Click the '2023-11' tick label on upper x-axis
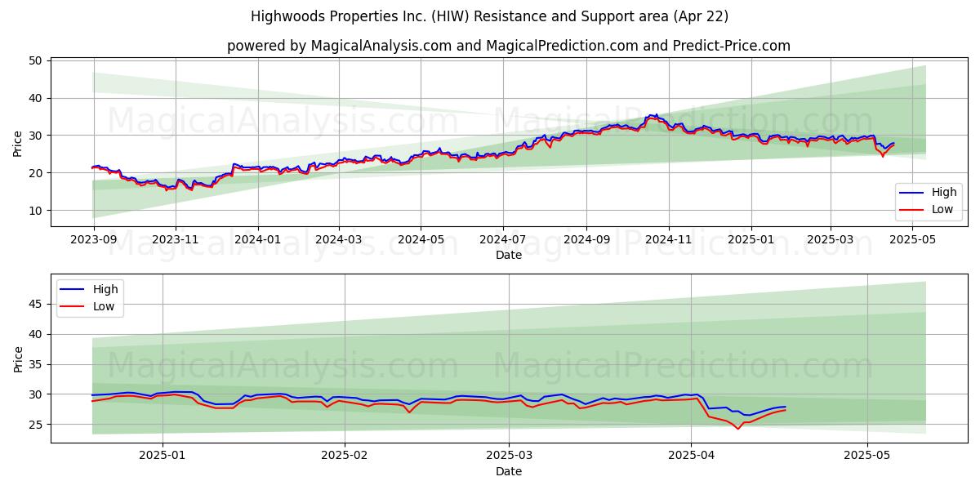 click(x=176, y=239)
